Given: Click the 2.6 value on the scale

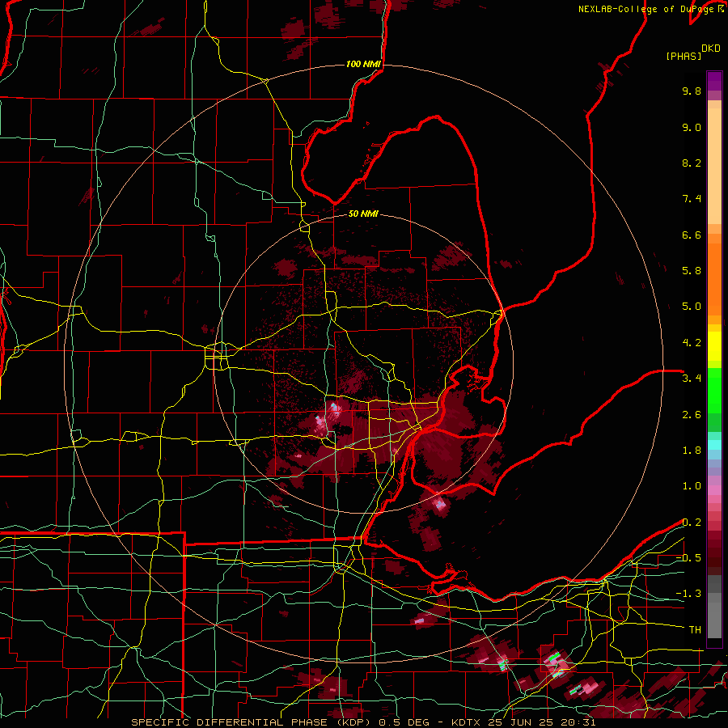Looking at the screenshot, I should [x=692, y=415].
